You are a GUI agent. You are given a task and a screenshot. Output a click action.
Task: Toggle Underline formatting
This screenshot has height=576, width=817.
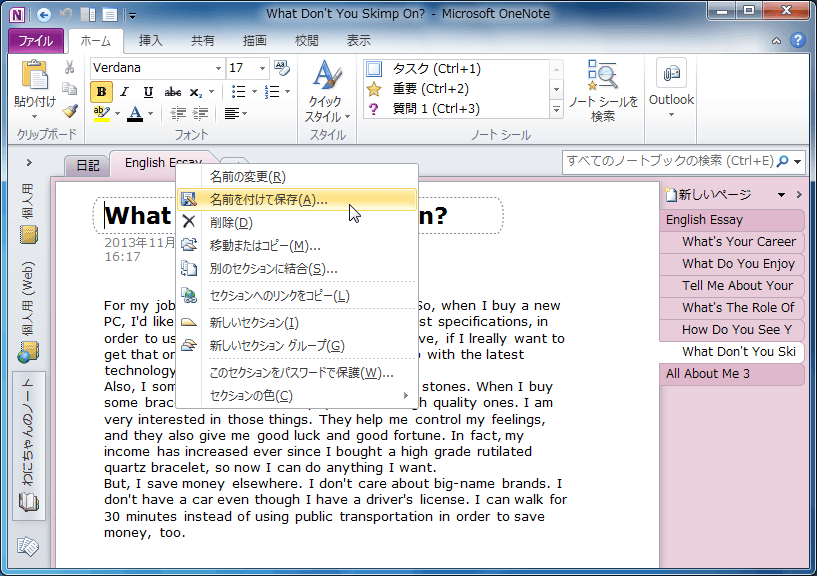click(148, 92)
